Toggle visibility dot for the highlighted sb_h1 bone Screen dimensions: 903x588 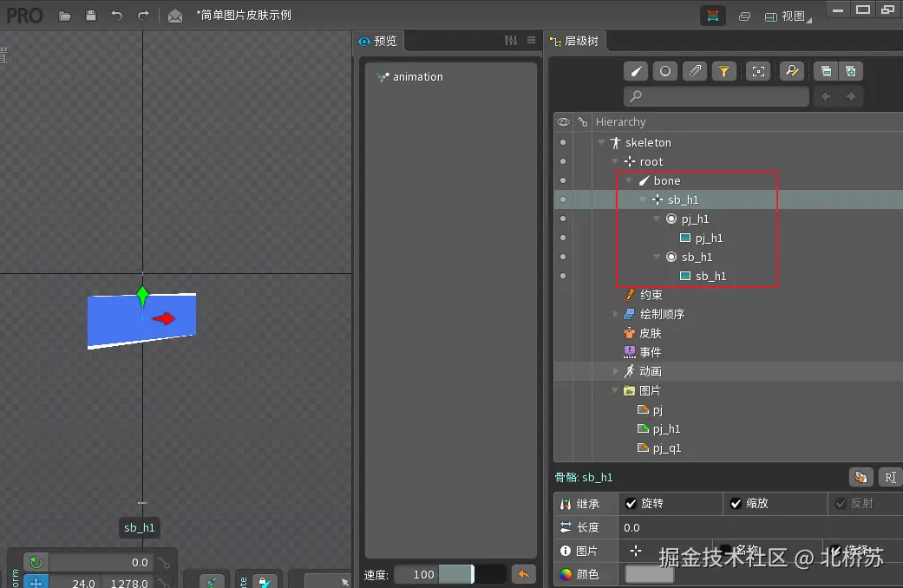[563, 199]
